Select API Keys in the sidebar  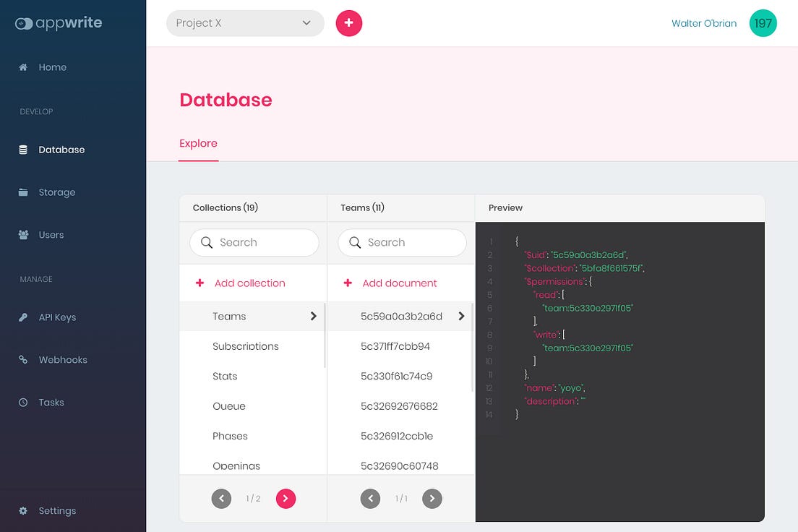coord(57,317)
